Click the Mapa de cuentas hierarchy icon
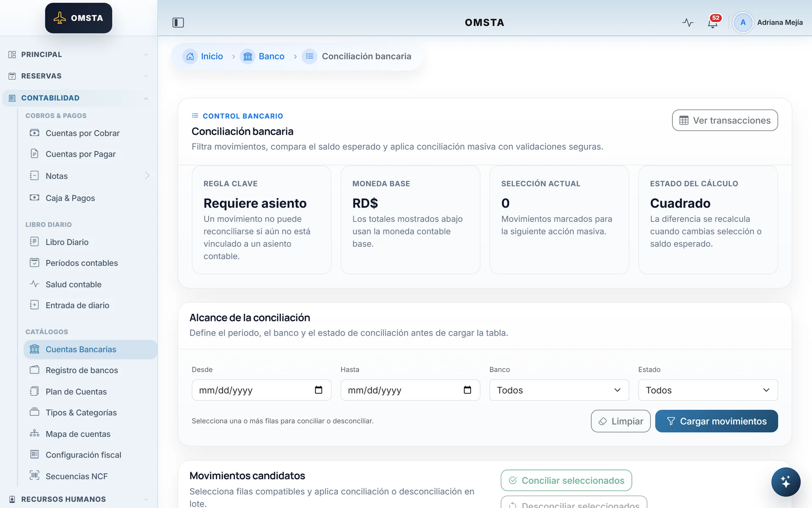The height and width of the screenshot is (508, 812). tap(34, 433)
